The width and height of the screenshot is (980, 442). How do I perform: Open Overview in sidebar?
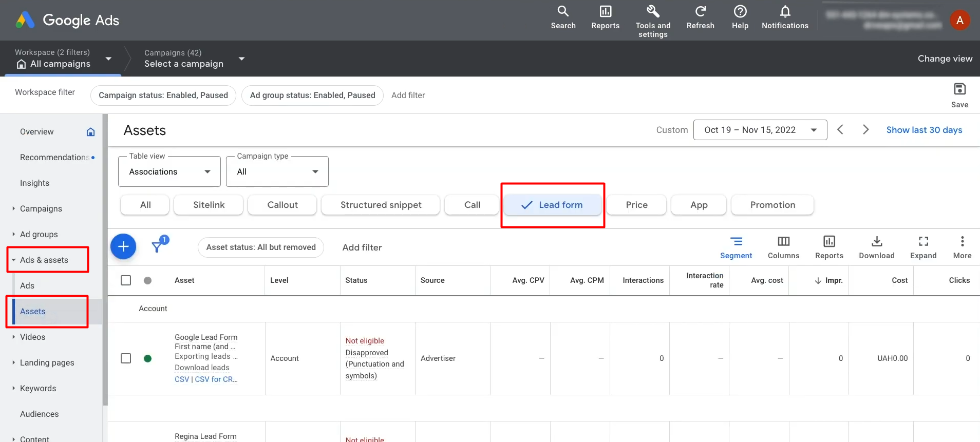(x=37, y=132)
